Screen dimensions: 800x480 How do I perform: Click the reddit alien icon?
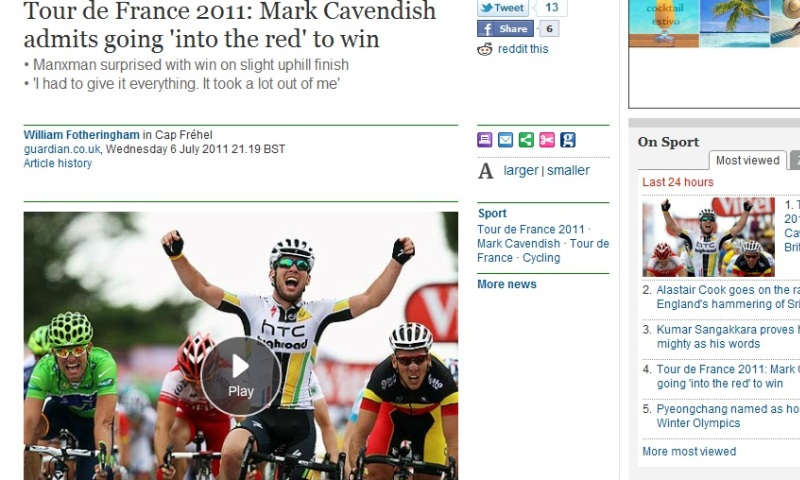[485, 49]
